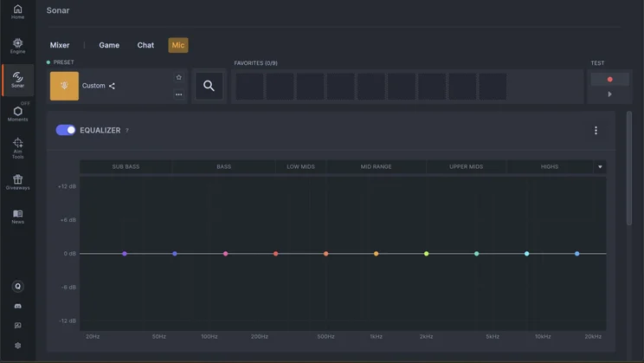Click the orange mic preset icon
This screenshot has width=644, height=363.
(x=64, y=86)
